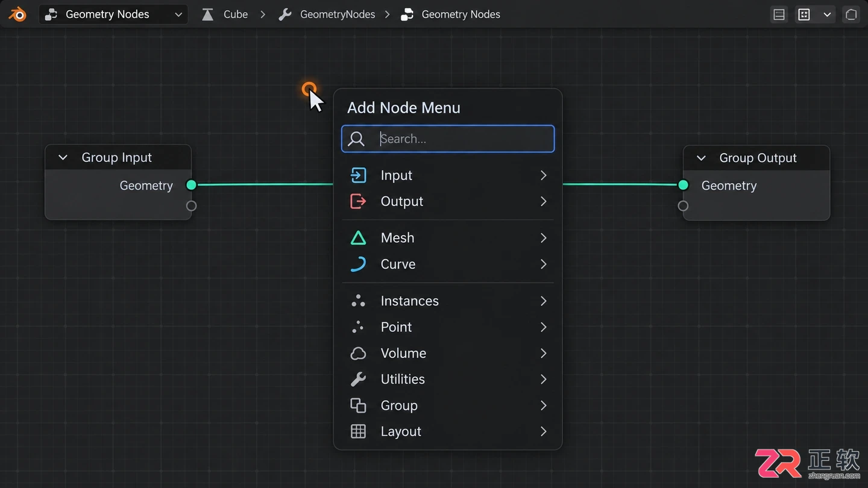Click the wrench icon beside GeometryNodes breadcrumb
Image resolution: width=868 pixels, height=488 pixels.
285,14
